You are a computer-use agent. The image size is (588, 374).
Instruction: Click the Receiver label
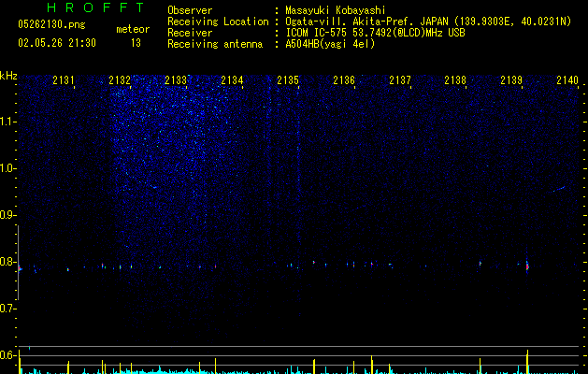pos(190,33)
